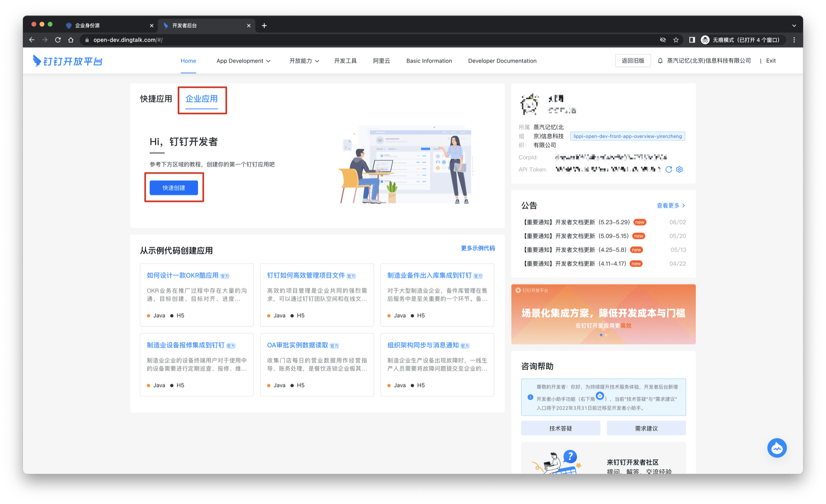Screen dimensions: 826x504
Task: Click the 返回旧版 button
Action: 632,61
